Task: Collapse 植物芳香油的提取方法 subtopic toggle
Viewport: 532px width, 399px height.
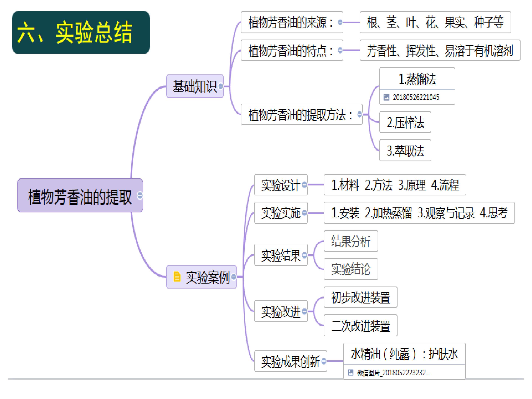Action: (359, 114)
